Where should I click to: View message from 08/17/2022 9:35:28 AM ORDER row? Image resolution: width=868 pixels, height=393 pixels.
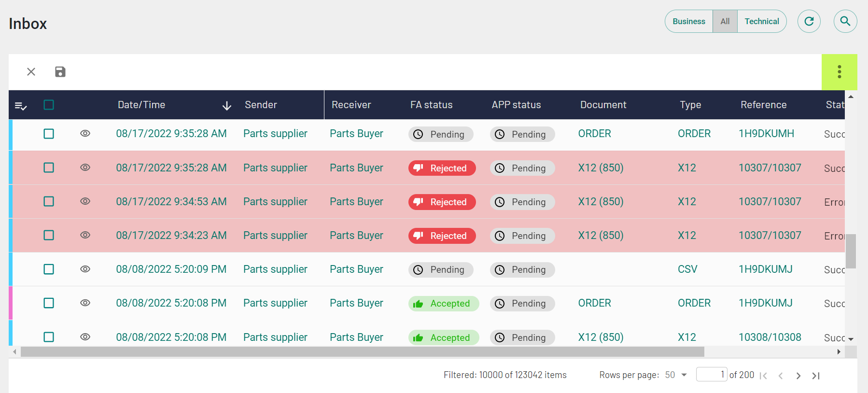85,133
